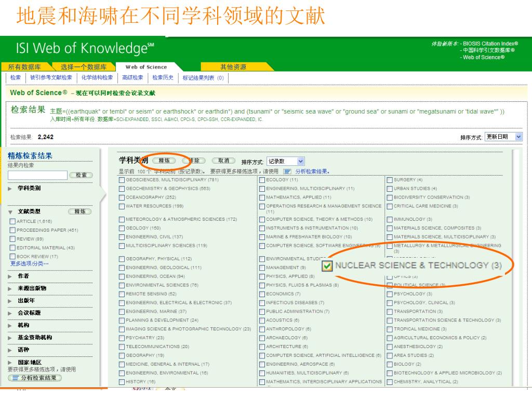Viewport: 532px width, 399px height.
Task: Tick the OCEANOGRAPHY (252) checkbox
Action: click(122, 197)
